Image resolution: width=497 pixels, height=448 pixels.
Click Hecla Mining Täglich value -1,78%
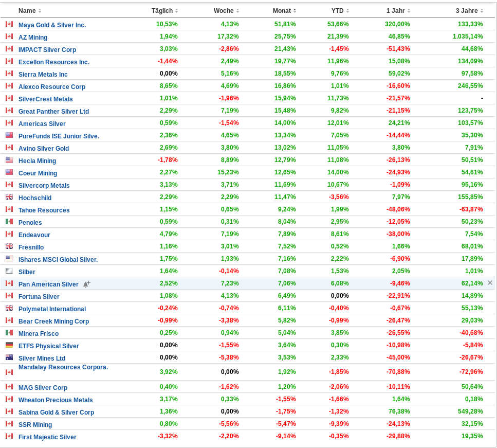(x=168, y=160)
